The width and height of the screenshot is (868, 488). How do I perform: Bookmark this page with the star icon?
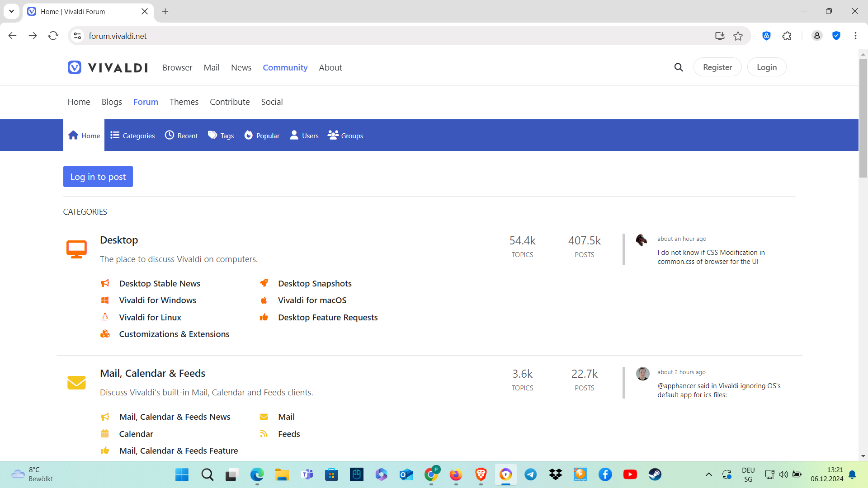[738, 36]
